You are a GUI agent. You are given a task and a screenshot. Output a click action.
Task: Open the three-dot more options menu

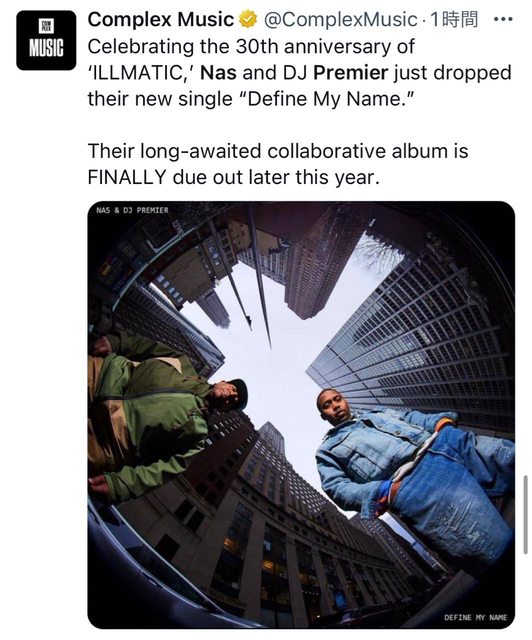(x=503, y=19)
